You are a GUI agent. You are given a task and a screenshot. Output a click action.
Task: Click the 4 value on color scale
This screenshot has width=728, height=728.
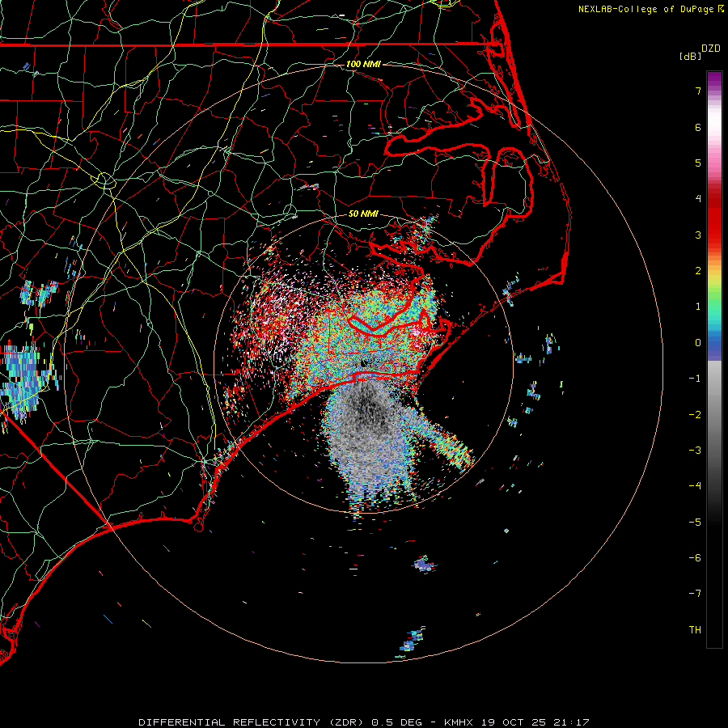click(698, 199)
